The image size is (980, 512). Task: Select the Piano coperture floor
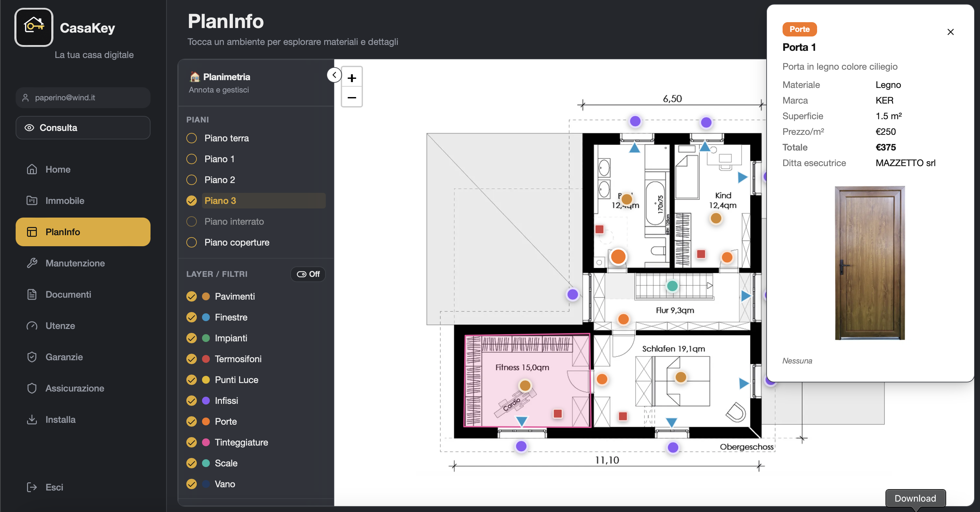tap(256, 242)
